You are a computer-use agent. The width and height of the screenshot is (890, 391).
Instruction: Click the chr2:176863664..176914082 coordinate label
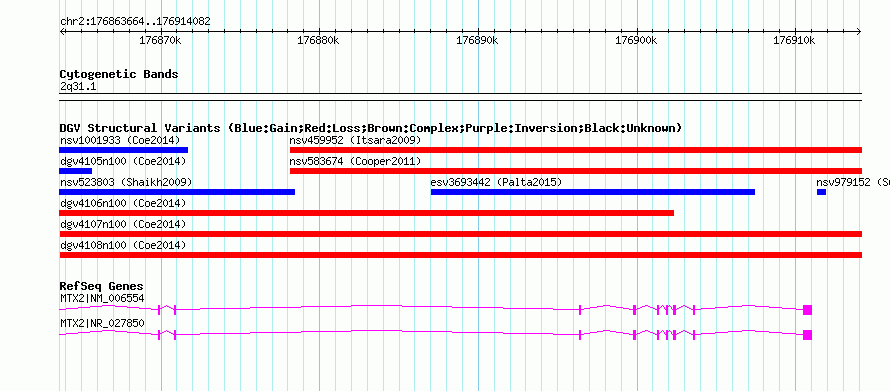135,22
